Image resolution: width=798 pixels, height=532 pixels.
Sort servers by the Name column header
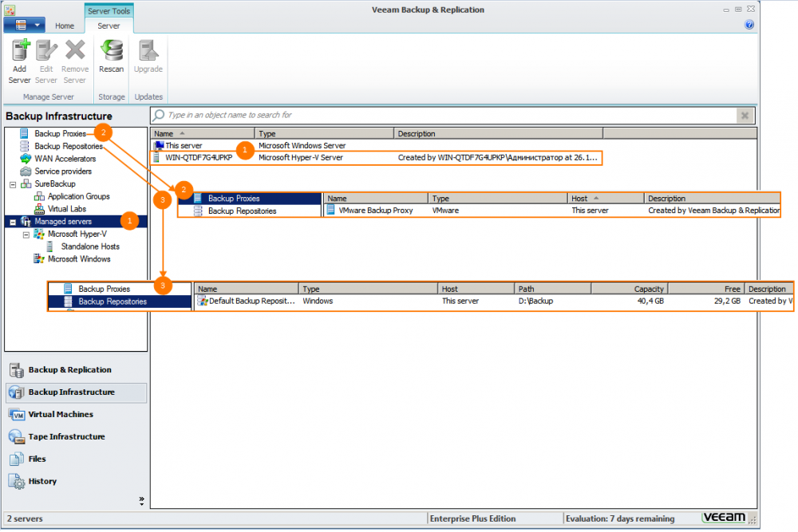click(203, 134)
